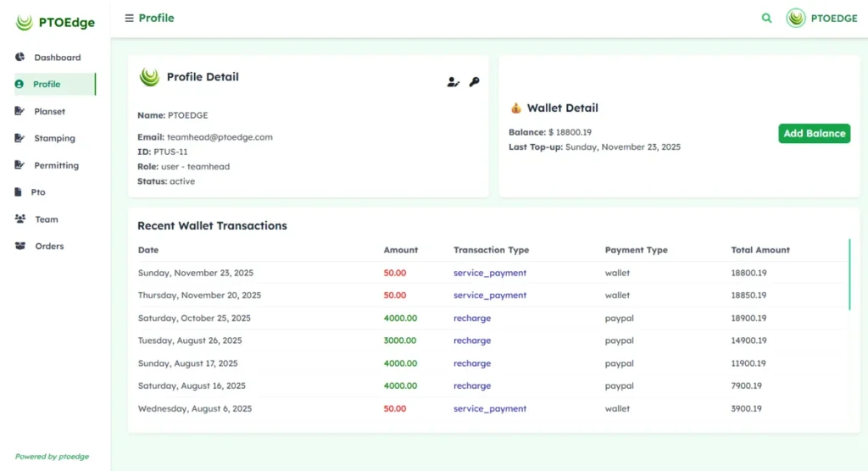Viewport: 868px width, 471px height.
Task: Click the Add Balance button
Action: tap(815, 133)
